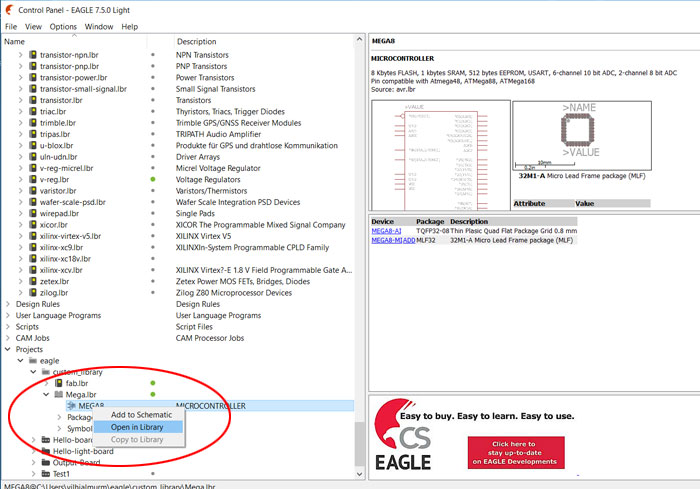Image resolution: width=700 pixels, height=489 pixels.
Task: Click the transistor-small-signal.lbr library icon
Action: [33, 89]
